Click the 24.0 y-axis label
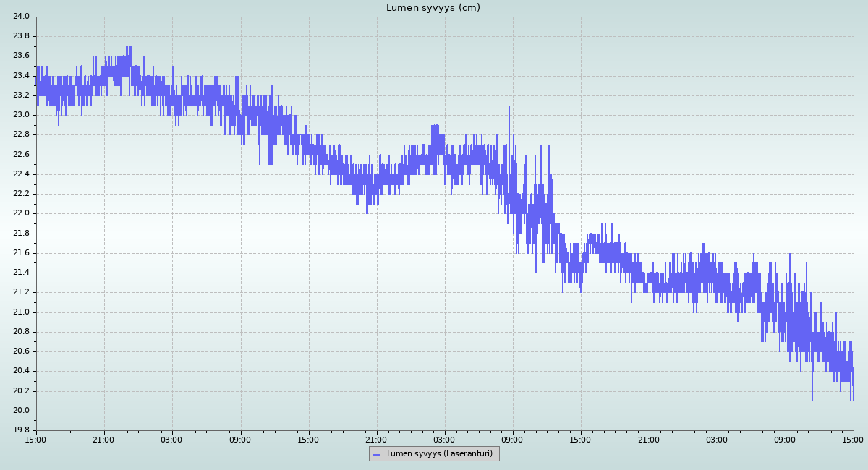 point(21,17)
